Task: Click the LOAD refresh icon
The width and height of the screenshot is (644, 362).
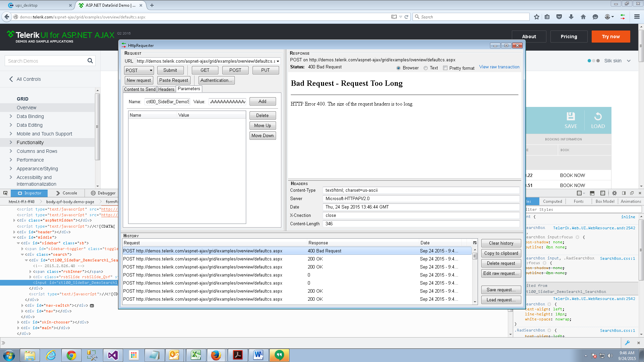Action: tap(598, 116)
